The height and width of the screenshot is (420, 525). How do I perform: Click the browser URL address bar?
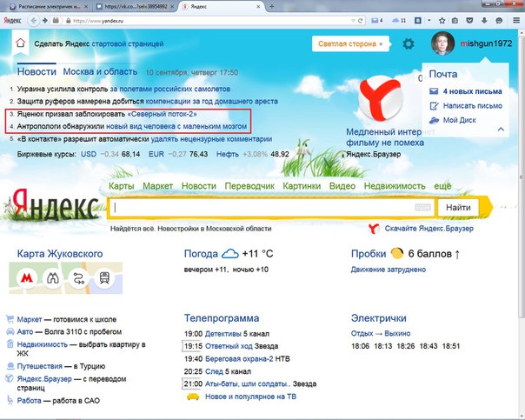tap(211, 21)
